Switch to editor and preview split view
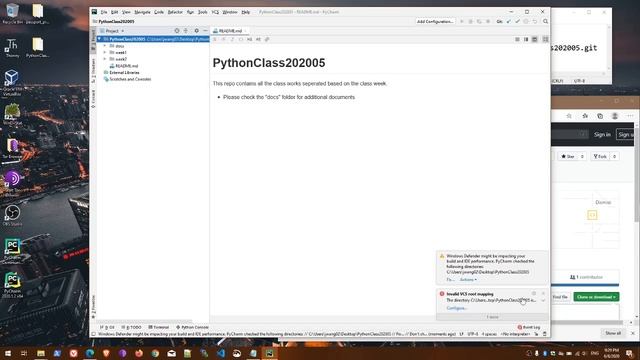Screen dimensions: 640x360 point(526,40)
